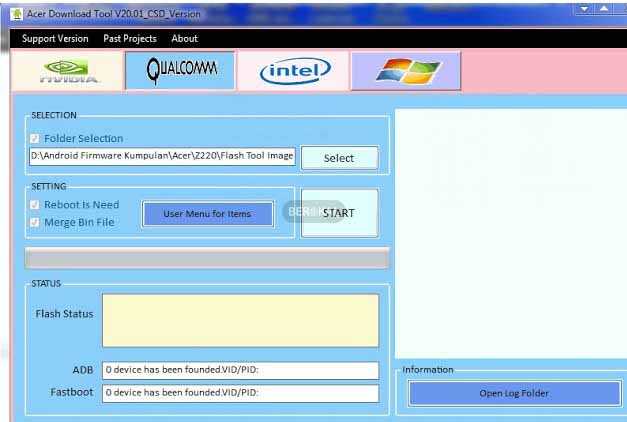
Task: Click the ADB label
Action: (83, 370)
